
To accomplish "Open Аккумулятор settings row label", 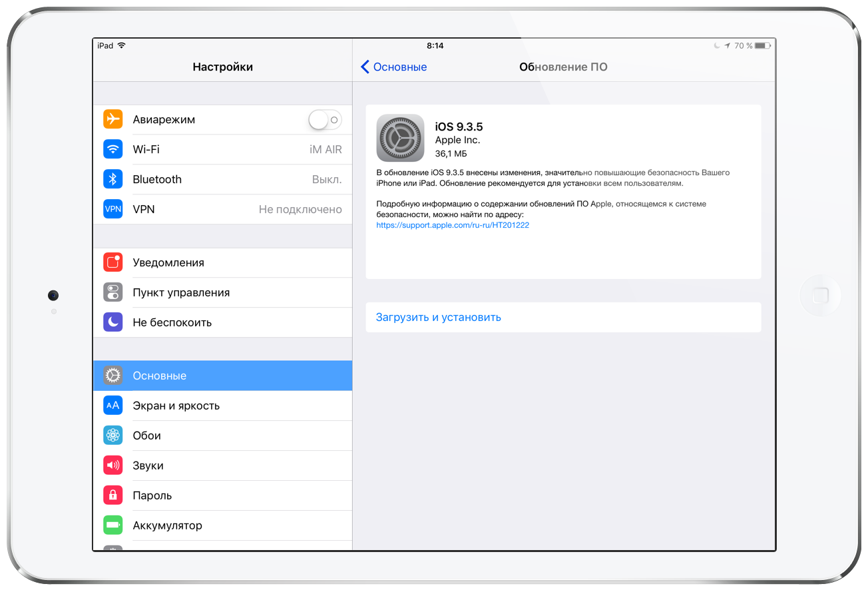I will point(167,525).
